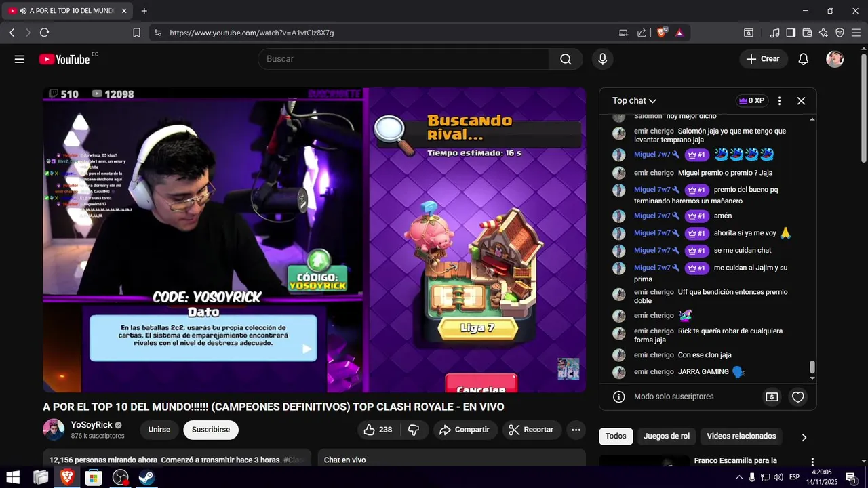Open File Explorer from the taskbar
The width and height of the screenshot is (868, 488).
point(41,478)
